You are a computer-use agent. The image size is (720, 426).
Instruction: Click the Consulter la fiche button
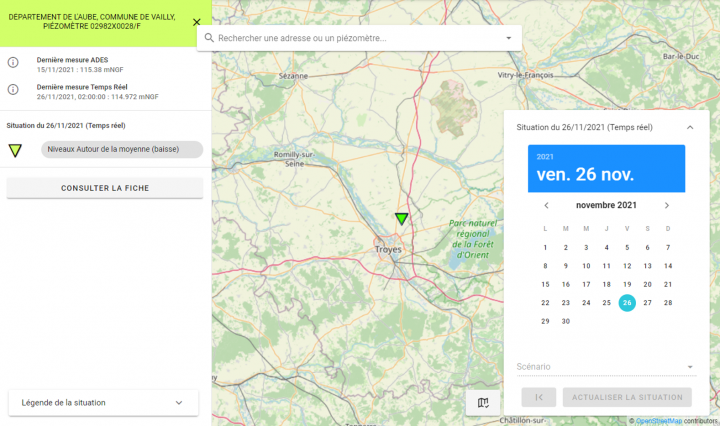point(105,188)
